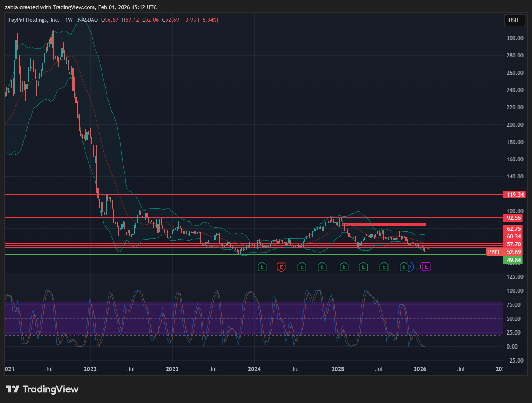532x403 pixels.
Task: Click the 1W interval label in the chart legend
Action: pos(69,20)
